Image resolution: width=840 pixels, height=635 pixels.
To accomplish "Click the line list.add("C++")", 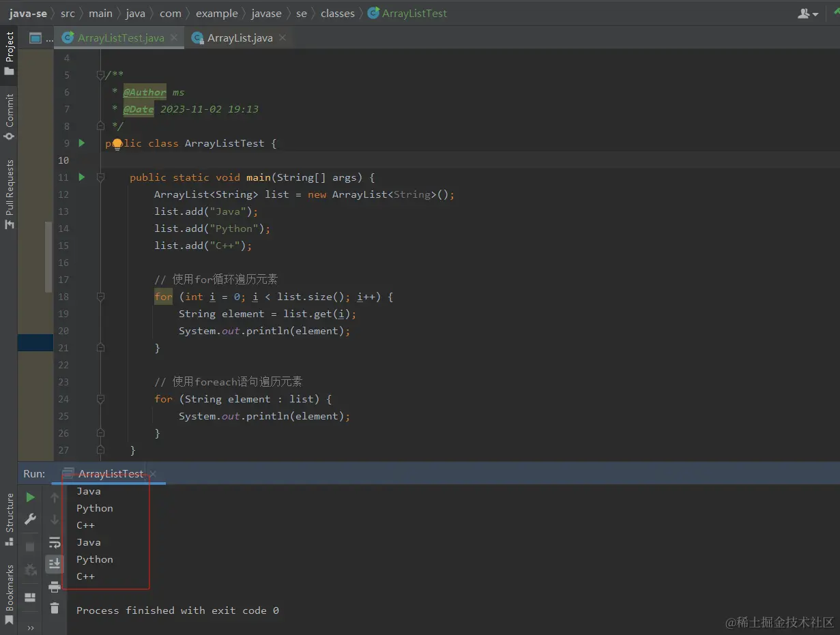I will click(x=203, y=246).
